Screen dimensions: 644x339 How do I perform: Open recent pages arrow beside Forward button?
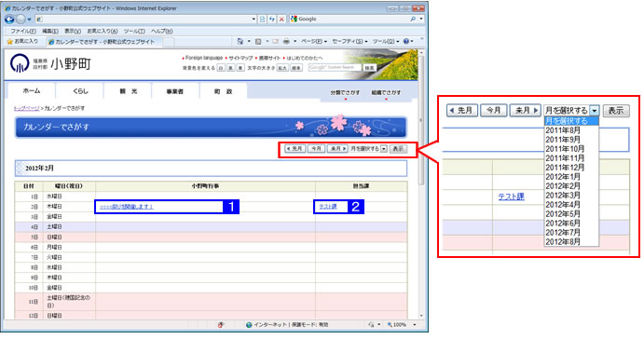pos(29,20)
